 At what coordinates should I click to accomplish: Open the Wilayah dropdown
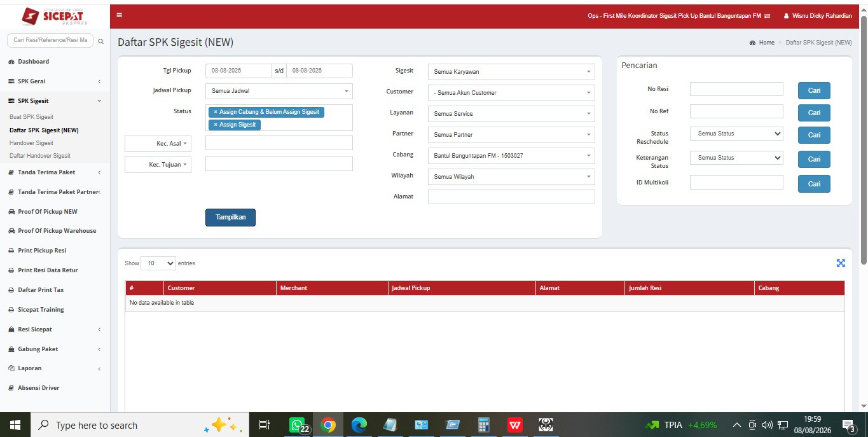[511, 177]
